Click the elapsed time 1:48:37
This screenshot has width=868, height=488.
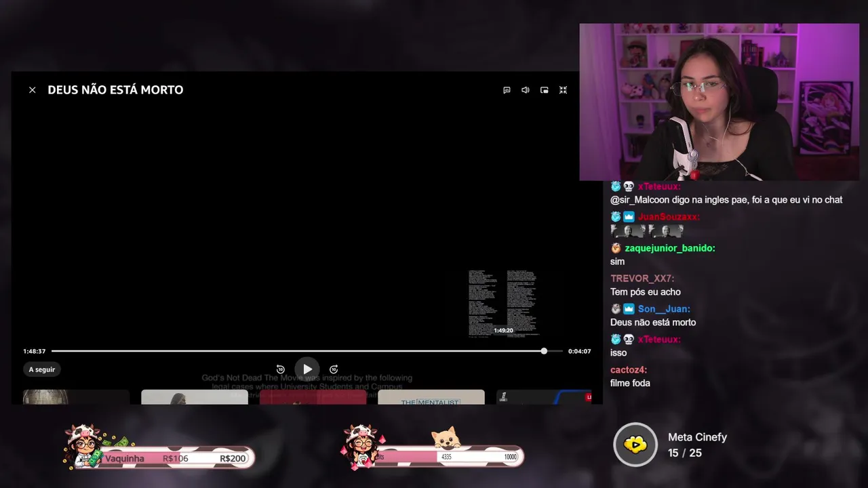coord(34,351)
